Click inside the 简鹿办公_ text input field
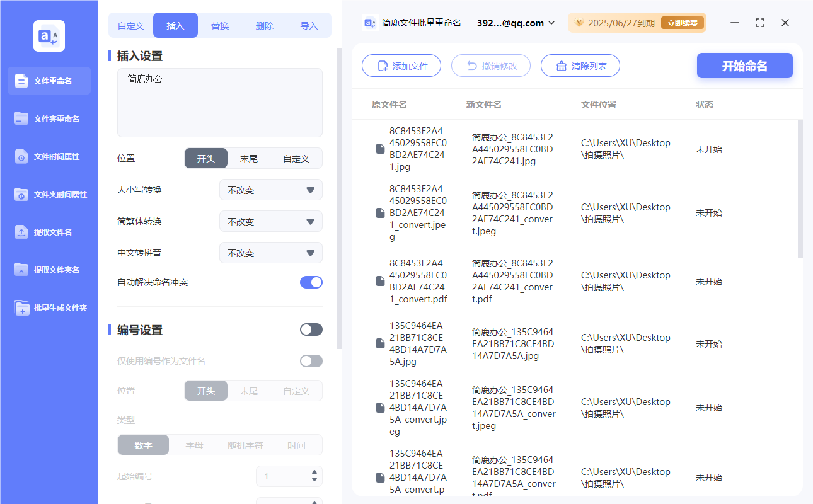Screen dimensions: 813x504 [219, 101]
